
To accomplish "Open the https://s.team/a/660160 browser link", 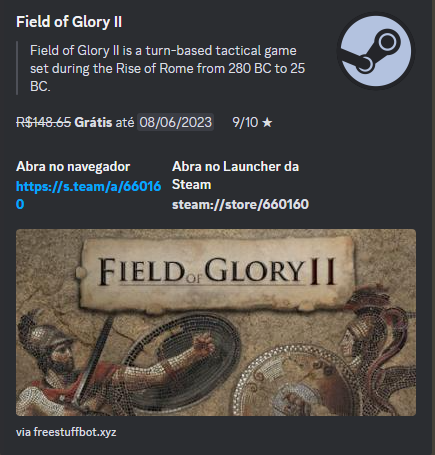I will pos(88,195).
